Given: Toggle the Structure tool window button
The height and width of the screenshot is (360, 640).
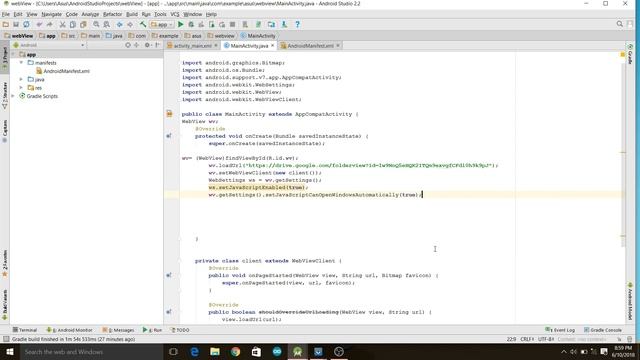Looking at the screenshot, I should click(4, 95).
